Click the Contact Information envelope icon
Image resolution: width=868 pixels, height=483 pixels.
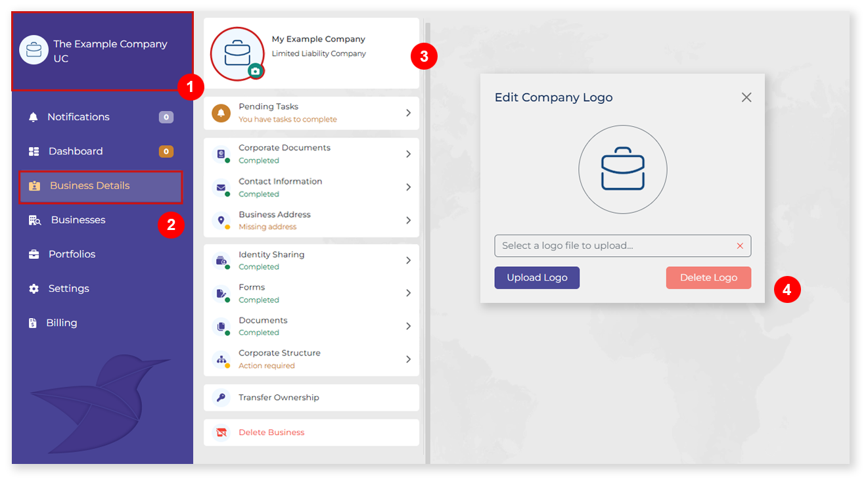pyautogui.click(x=221, y=187)
